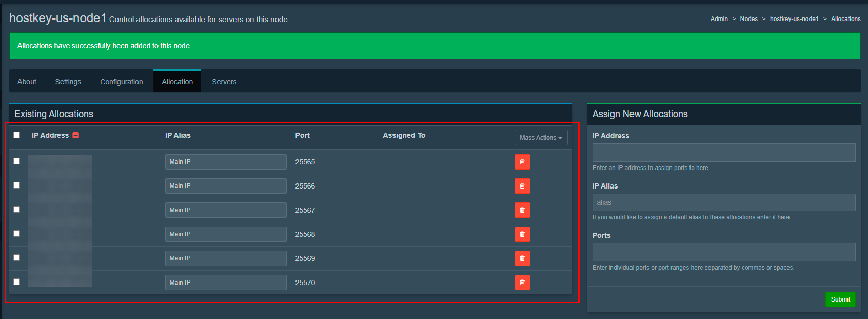Check the box for port 25565 row
The width and height of the screenshot is (868, 319).
pyautogui.click(x=17, y=161)
